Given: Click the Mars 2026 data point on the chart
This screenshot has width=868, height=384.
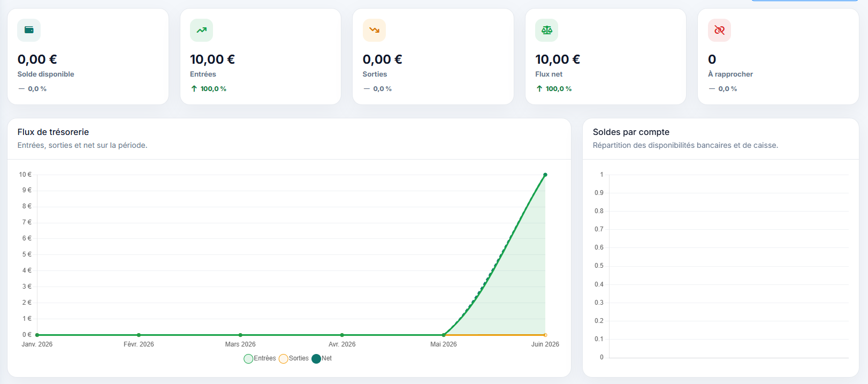Looking at the screenshot, I should tap(240, 335).
